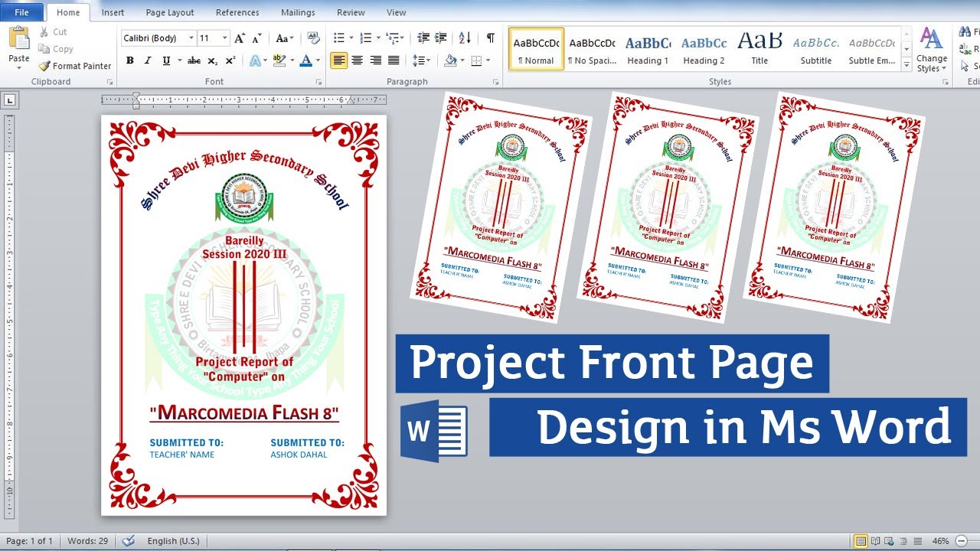Image resolution: width=980 pixels, height=551 pixels.
Task: Switch to the Review tab
Action: click(x=351, y=12)
